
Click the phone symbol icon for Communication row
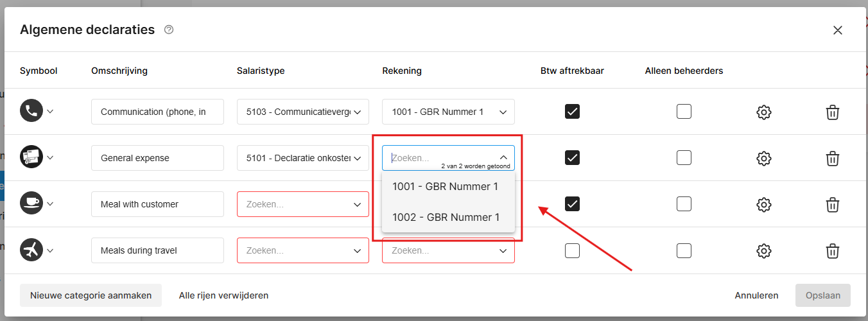[31, 112]
